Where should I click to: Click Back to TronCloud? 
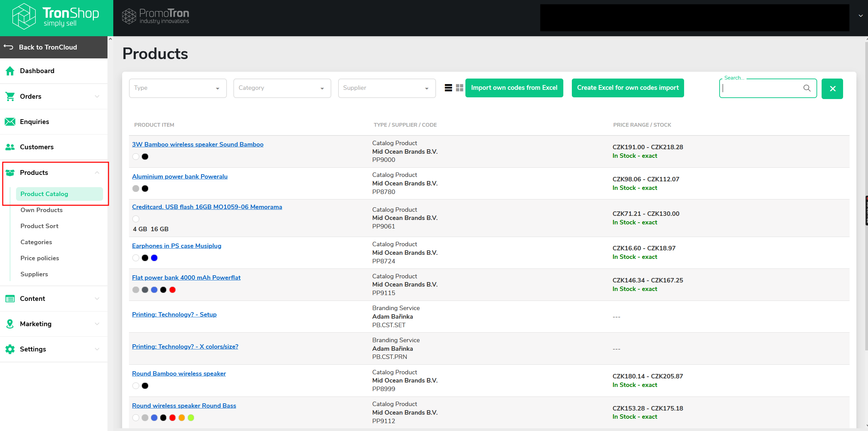[54, 47]
